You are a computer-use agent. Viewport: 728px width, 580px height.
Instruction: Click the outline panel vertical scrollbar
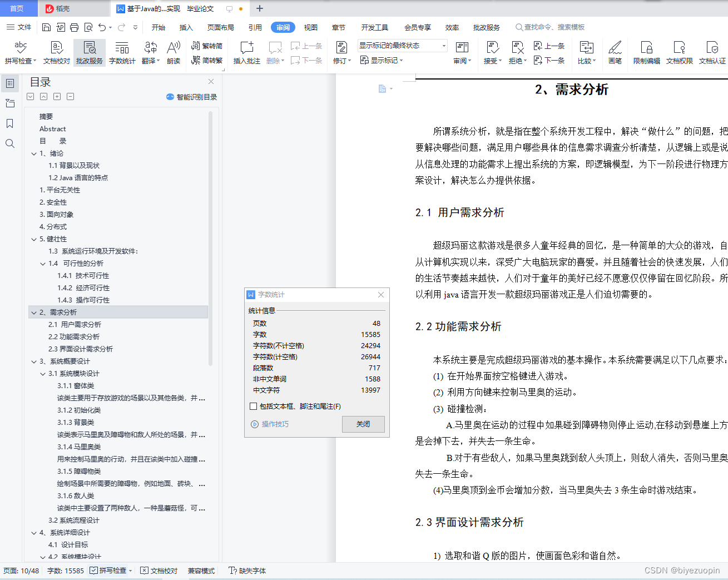tap(210, 239)
